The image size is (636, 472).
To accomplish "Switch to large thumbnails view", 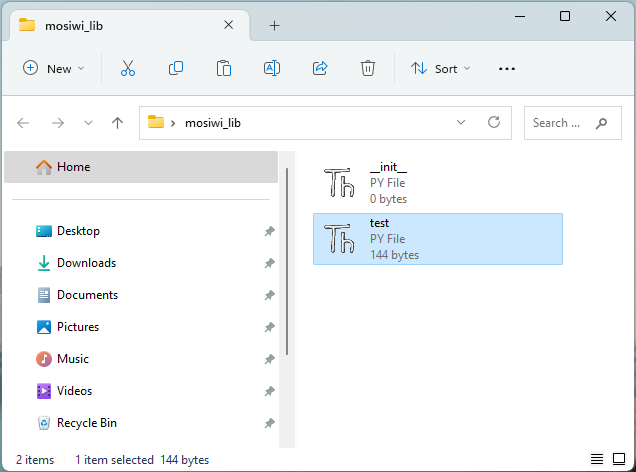I will click(619, 459).
